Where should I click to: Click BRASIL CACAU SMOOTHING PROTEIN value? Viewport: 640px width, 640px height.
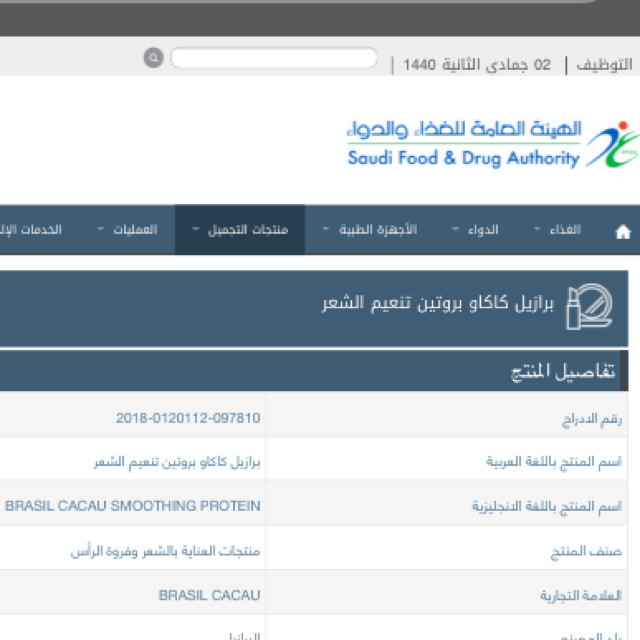point(133,506)
